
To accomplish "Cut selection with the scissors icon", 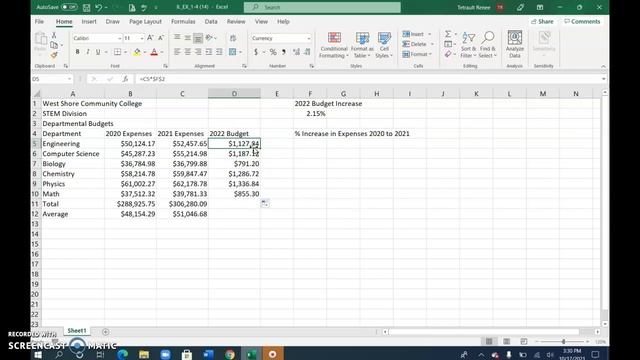I will [54, 36].
